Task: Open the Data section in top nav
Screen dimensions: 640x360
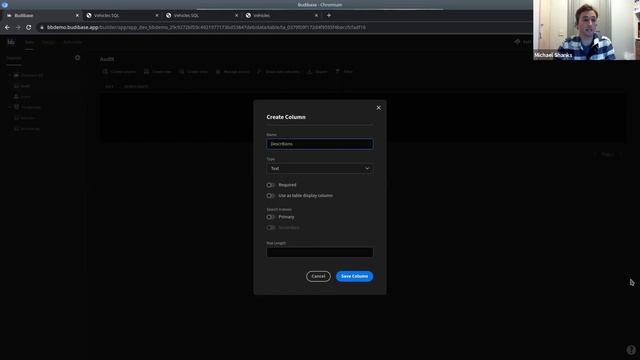Action: tap(29, 42)
